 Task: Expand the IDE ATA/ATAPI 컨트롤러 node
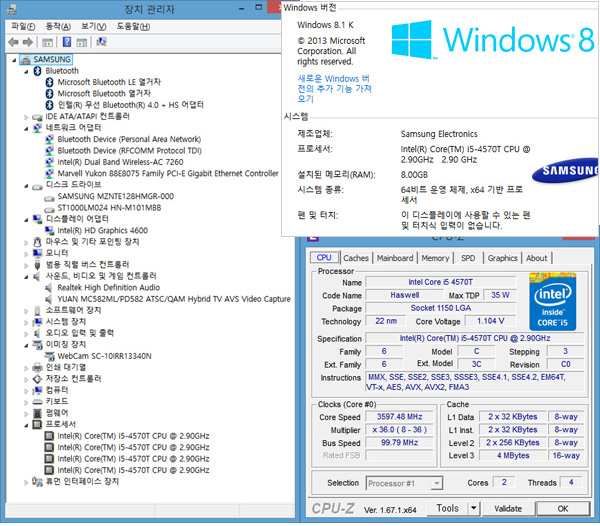pos(26,117)
